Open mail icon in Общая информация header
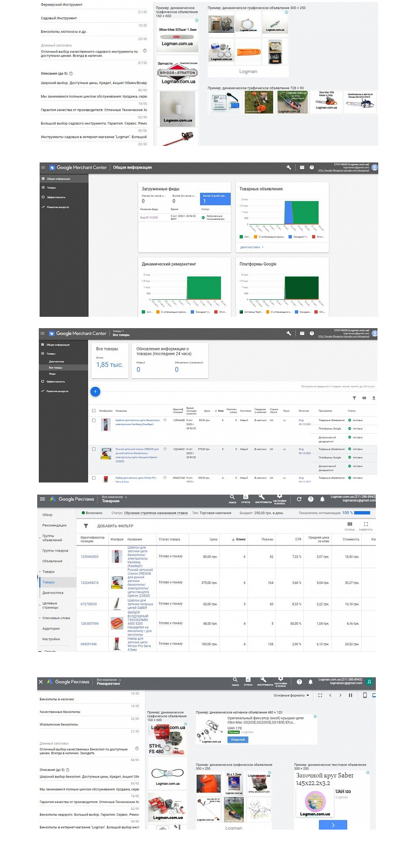Screen dimensions: 409x868 [302, 167]
